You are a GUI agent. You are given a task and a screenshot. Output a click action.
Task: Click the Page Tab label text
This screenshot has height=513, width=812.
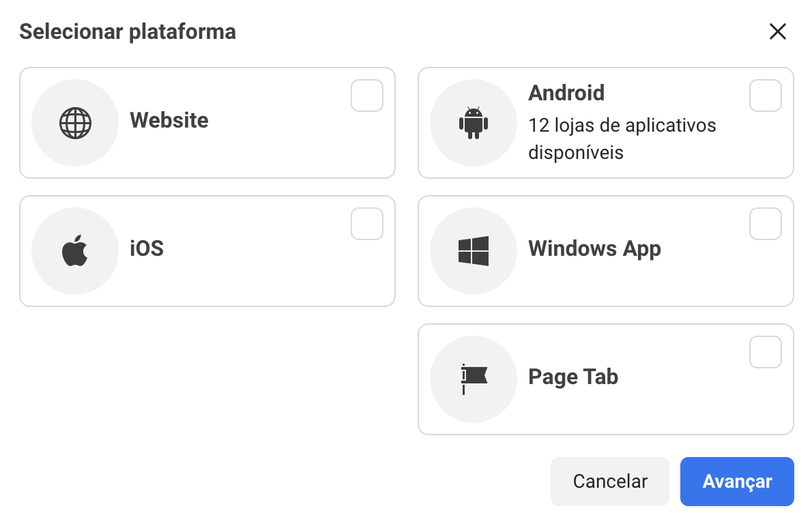click(x=573, y=377)
